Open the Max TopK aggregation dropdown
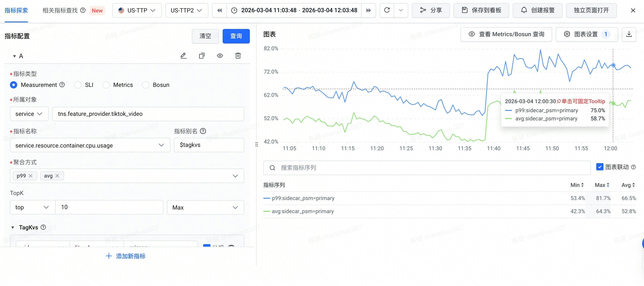644x286 pixels. [x=234, y=207]
